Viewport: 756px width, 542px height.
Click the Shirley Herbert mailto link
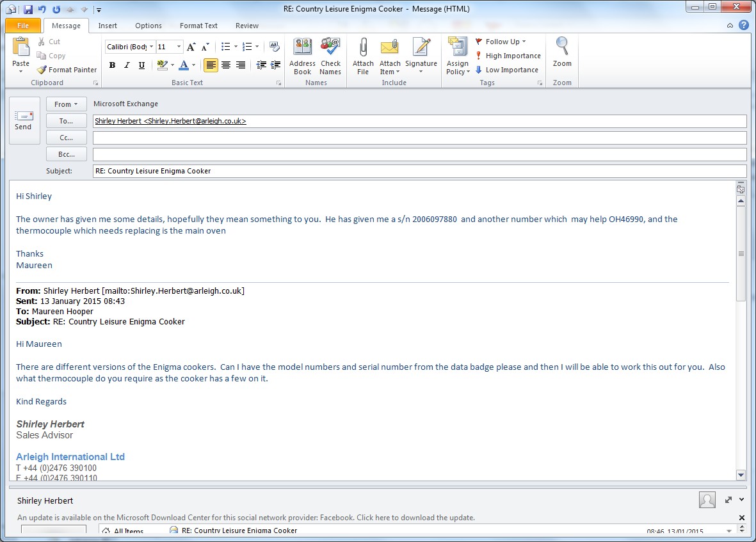click(x=173, y=291)
